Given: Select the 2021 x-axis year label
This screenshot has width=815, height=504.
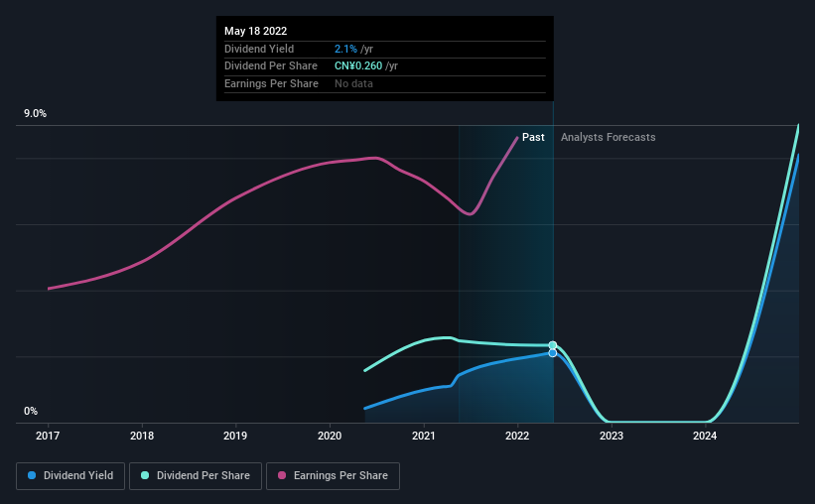Looking at the screenshot, I should pyautogui.click(x=424, y=436).
